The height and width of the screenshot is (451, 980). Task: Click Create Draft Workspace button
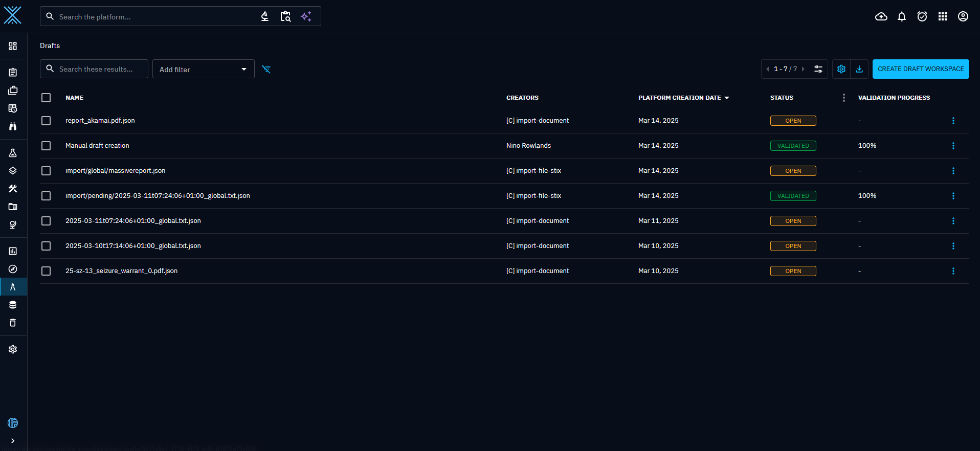tap(920, 69)
